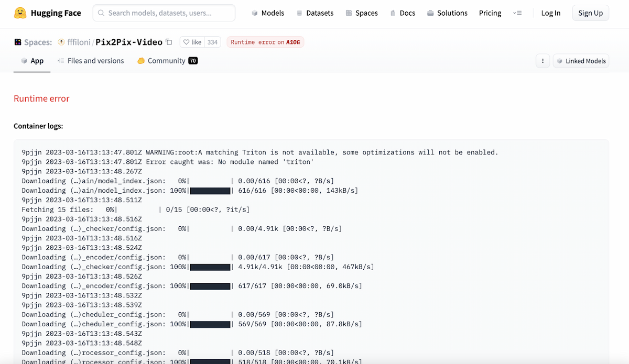
Task: Click the _encoder/config.json 100% progress bar
Action: click(x=210, y=286)
